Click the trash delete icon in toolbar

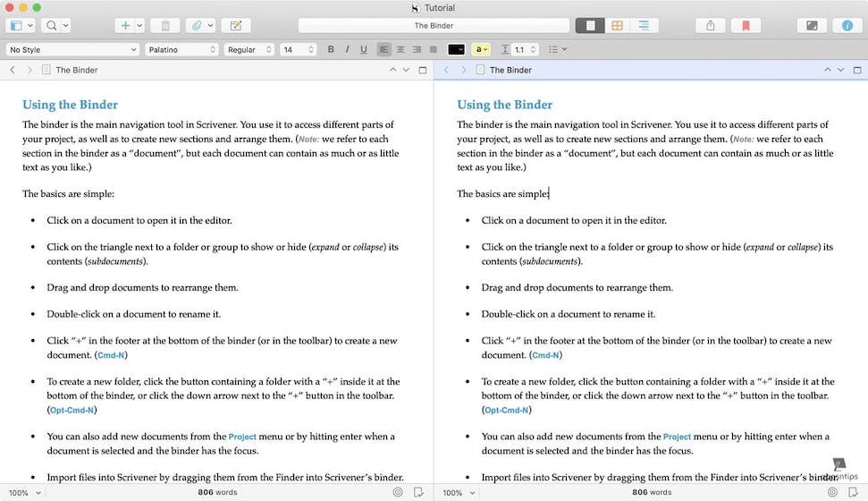(164, 26)
